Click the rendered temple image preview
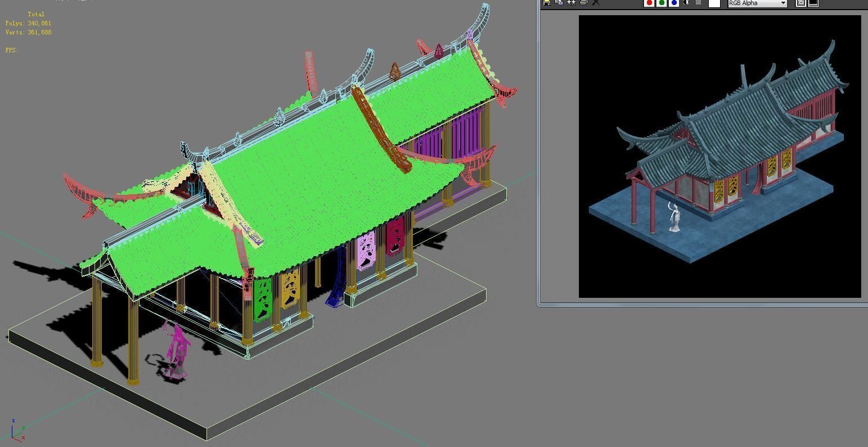The image size is (868, 447). [x=720, y=157]
